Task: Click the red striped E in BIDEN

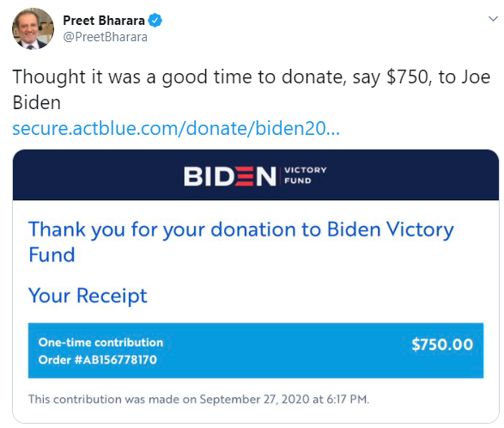Action: point(244,176)
